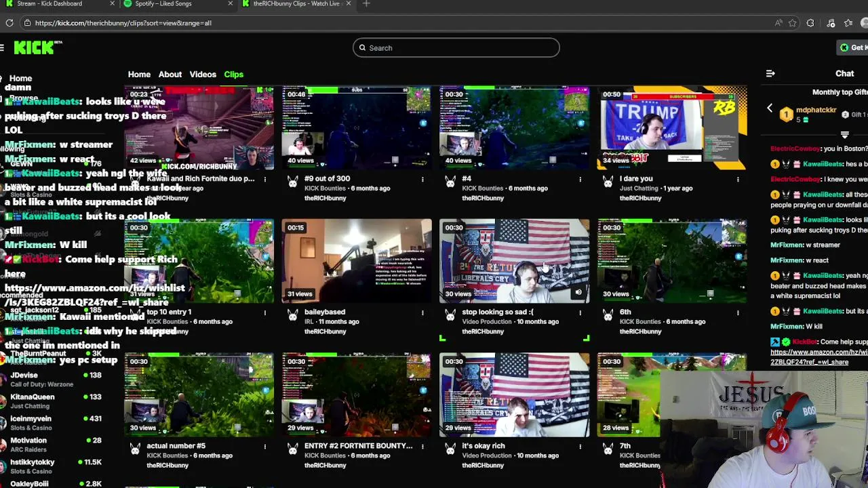Open channel avatar under 'it's okay rich'
Screen dimensions: 868x488
(450, 449)
